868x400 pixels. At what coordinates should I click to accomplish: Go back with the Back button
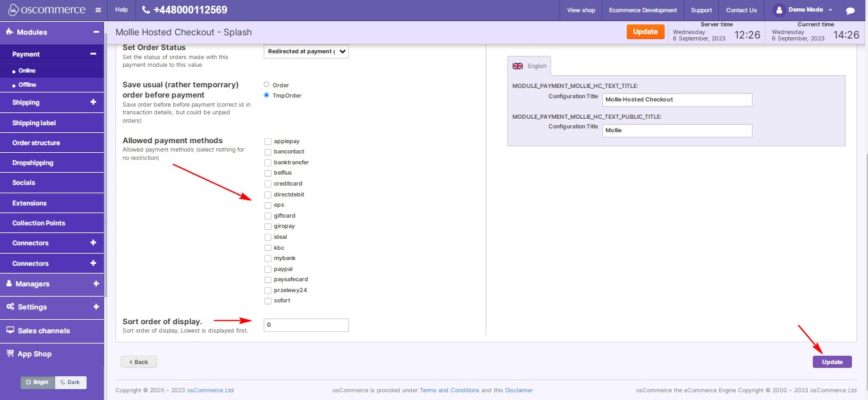[x=139, y=362]
